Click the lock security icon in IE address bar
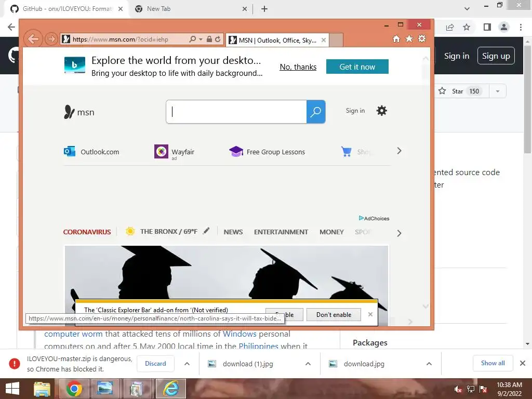This screenshot has height=399, width=532. coord(209,39)
